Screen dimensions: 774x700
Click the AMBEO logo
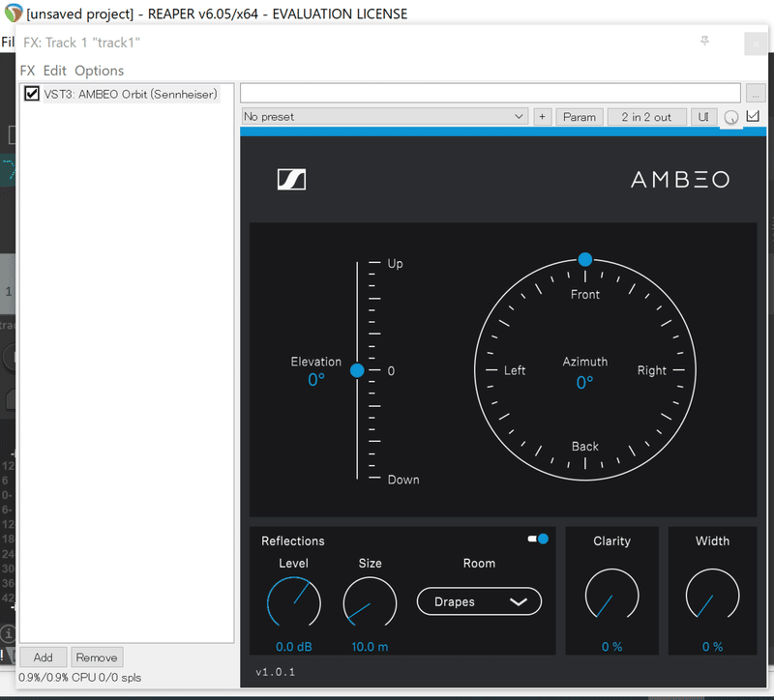(680, 180)
